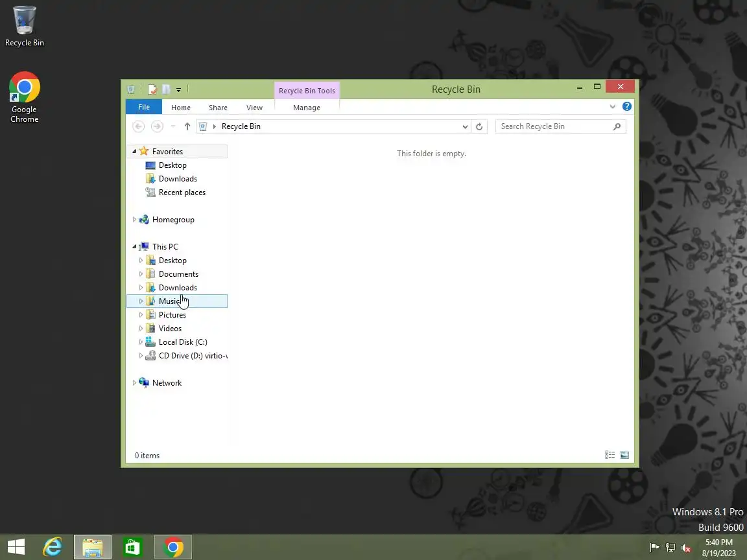Expand address bar root chevron
This screenshot has height=560, width=747.
(x=215, y=126)
